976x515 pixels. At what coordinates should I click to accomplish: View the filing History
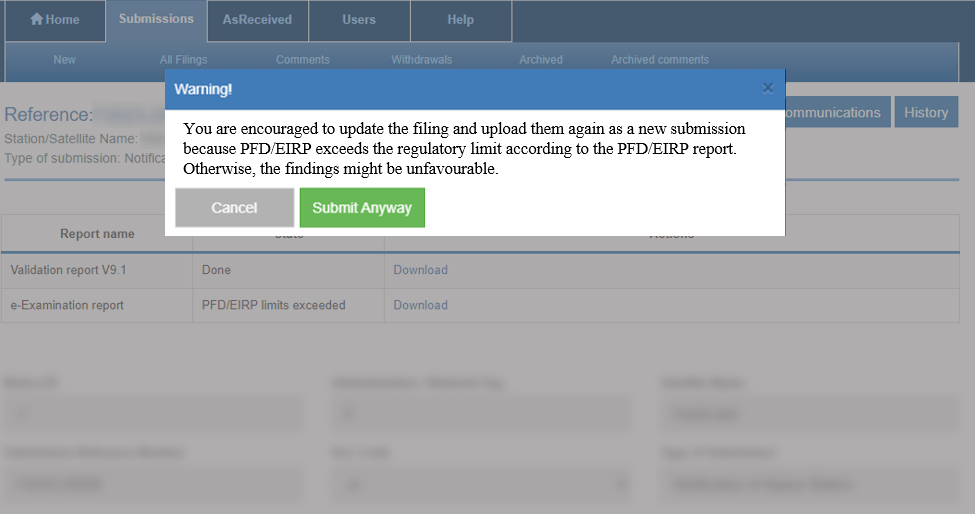click(x=926, y=112)
